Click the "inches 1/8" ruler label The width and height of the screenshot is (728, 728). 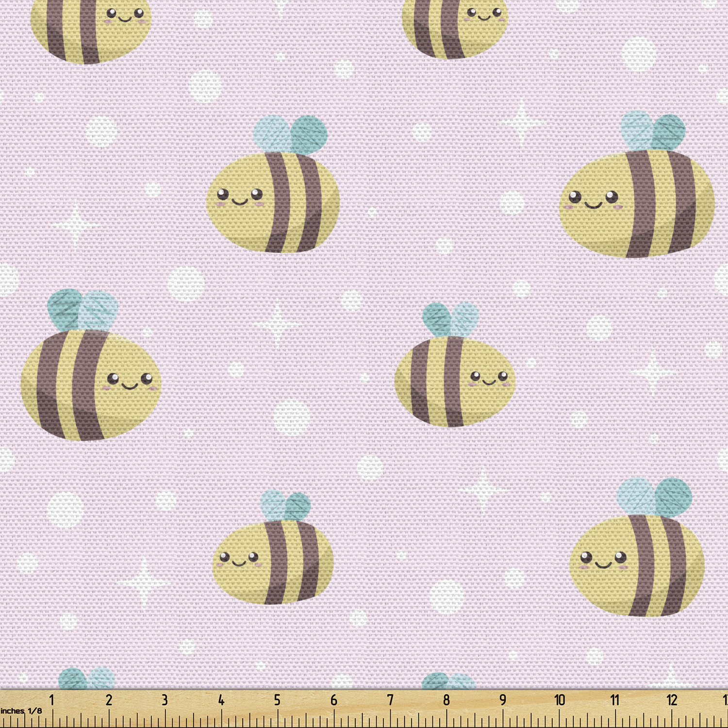pos(21,711)
